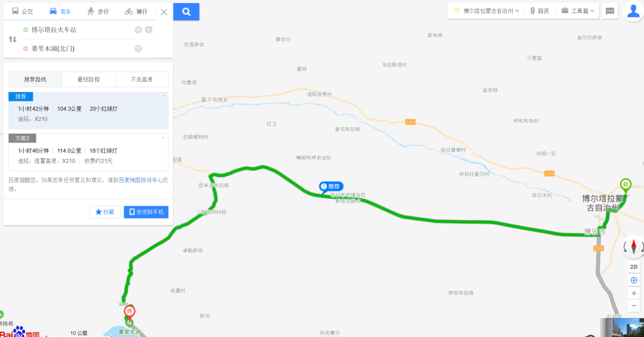
Task: Clear the 博尔塔拉火车站 start field
Action: click(x=138, y=30)
